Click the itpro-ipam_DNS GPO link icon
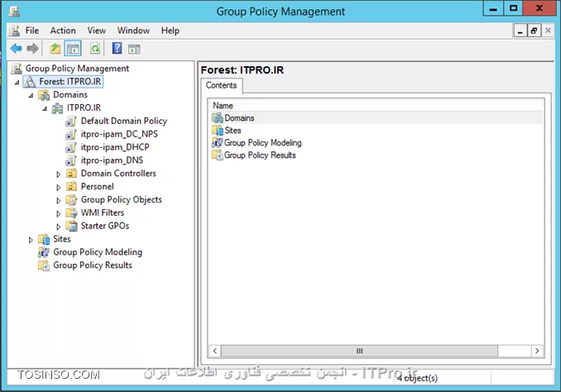The height and width of the screenshot is (392, 561). pyautogui.click(x=71, y=160)
